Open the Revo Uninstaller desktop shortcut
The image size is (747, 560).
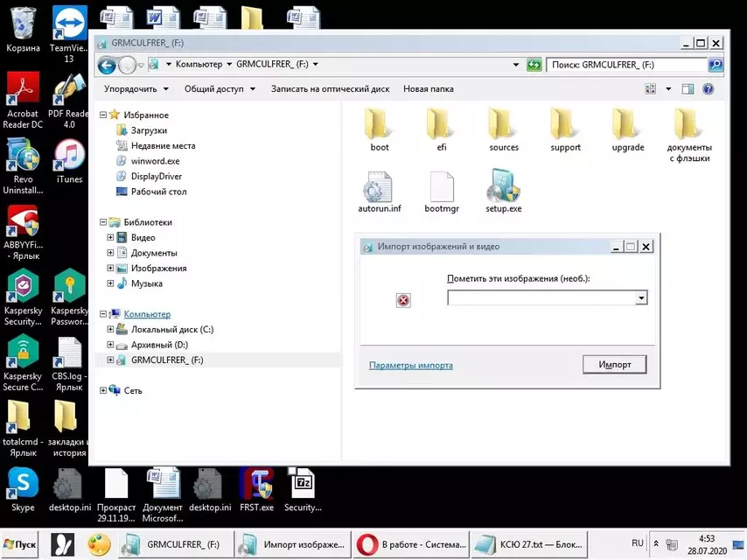coord(23,166)
